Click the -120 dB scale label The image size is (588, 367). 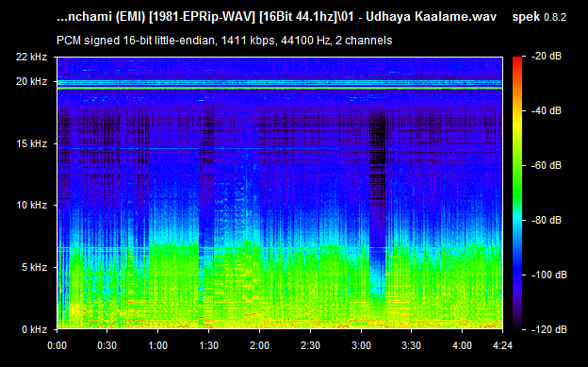click(x=549, y=329)
